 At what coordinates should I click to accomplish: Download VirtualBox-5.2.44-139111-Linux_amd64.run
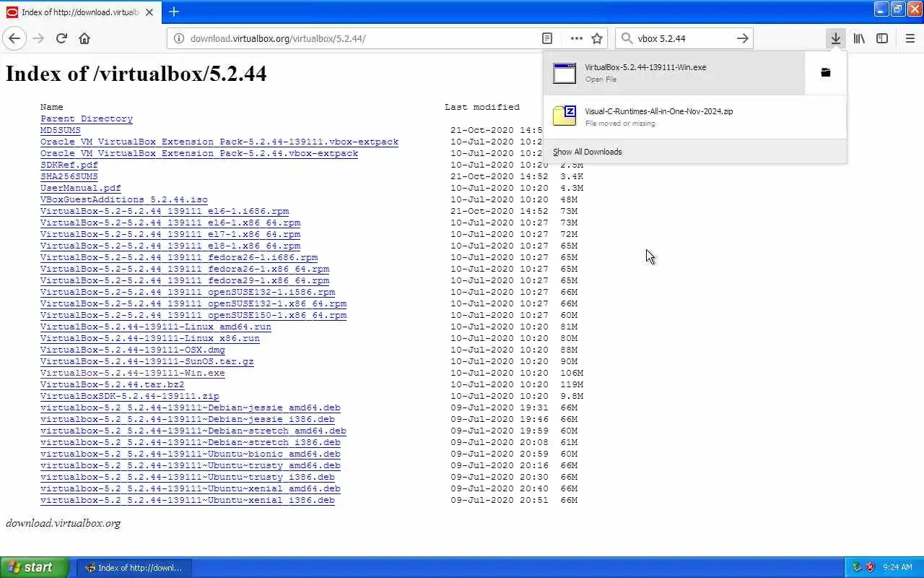pyautogui.click(x=156, y=327)
